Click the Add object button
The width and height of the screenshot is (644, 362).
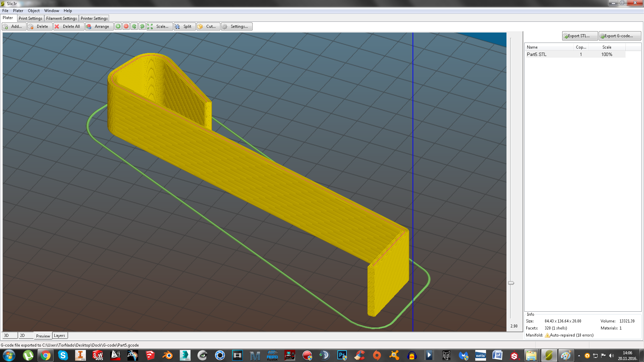click(14, 26)
